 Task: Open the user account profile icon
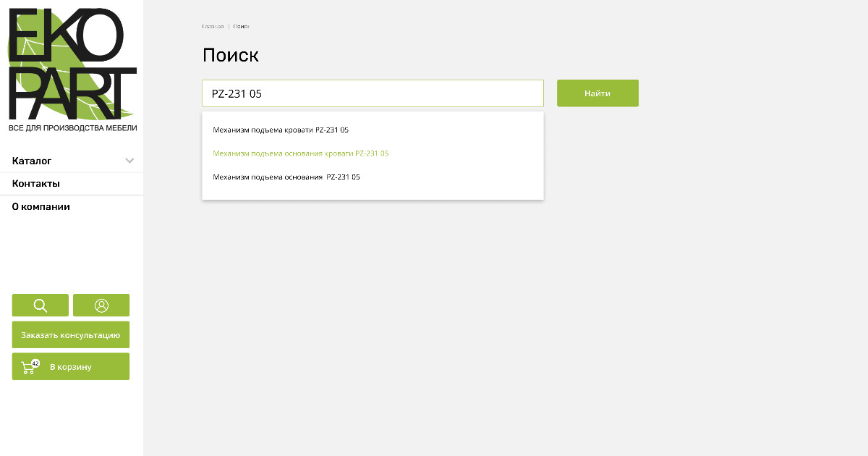click(x=101, y=305)
